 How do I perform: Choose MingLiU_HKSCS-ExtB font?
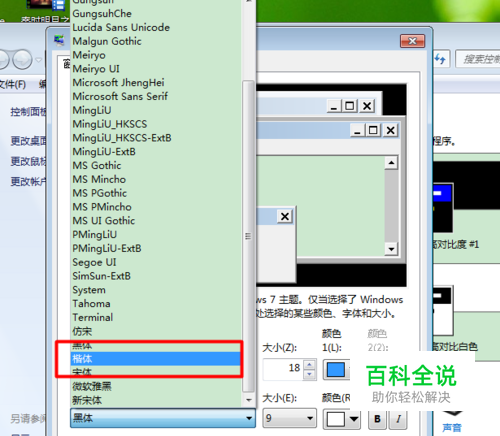156,138
